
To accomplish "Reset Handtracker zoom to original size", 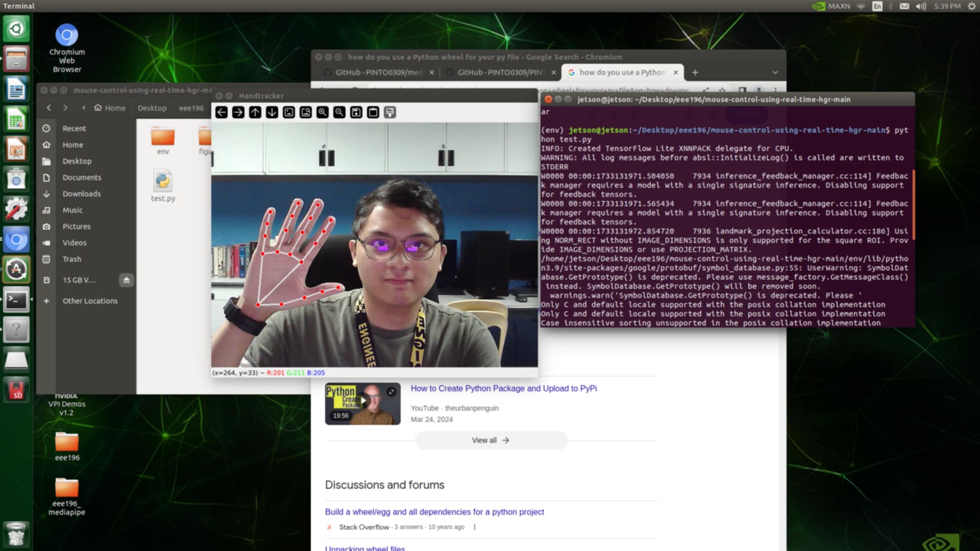I will click(289, 112).
